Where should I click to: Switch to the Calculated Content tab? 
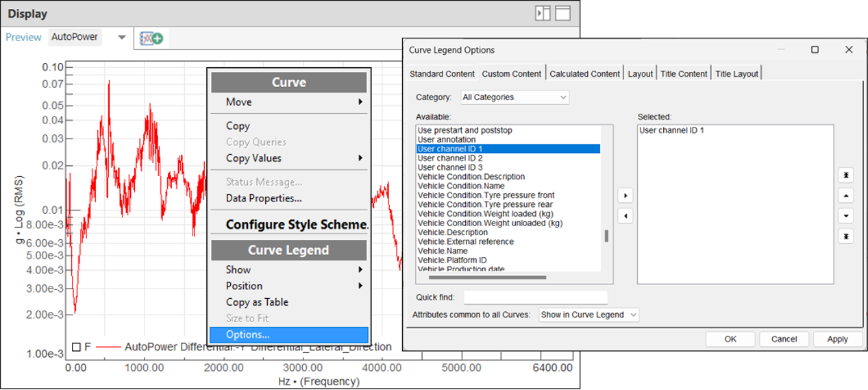click(x=584, y=74)
